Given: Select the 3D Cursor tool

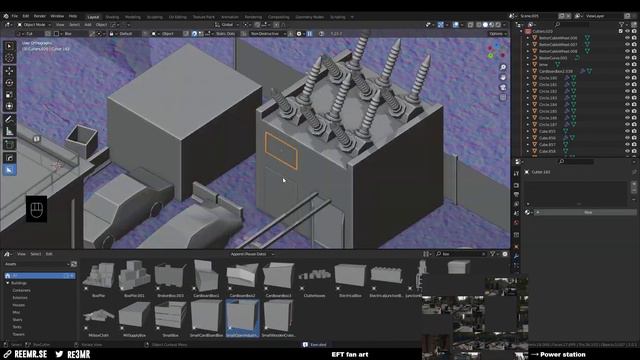Looking at the screenshot, I should pyautogui.click(x=9, y=58).
